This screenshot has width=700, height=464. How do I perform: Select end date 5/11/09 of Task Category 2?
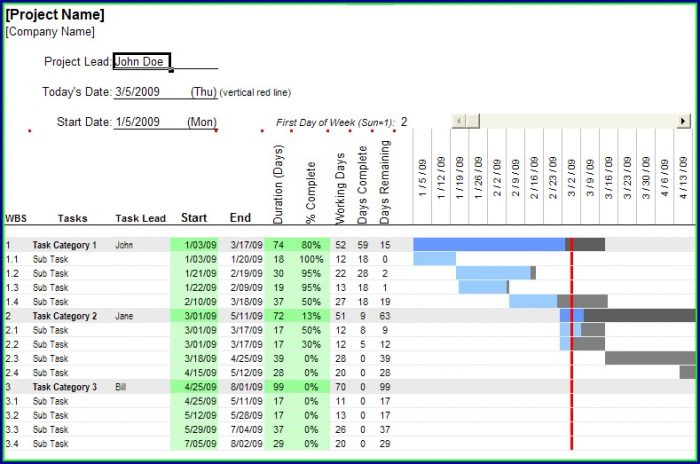pyautogui.click(x=246, y=316)
